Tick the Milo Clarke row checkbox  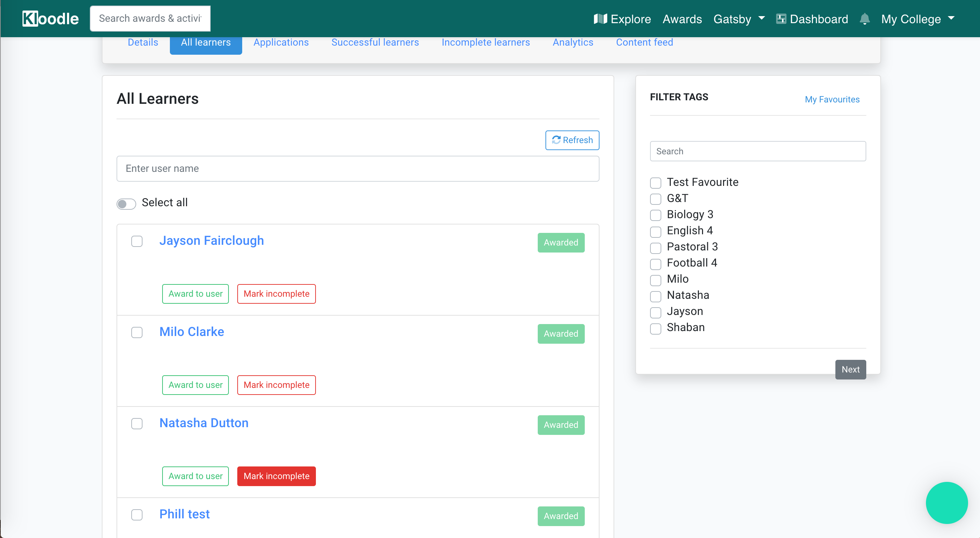pos(137,332)
